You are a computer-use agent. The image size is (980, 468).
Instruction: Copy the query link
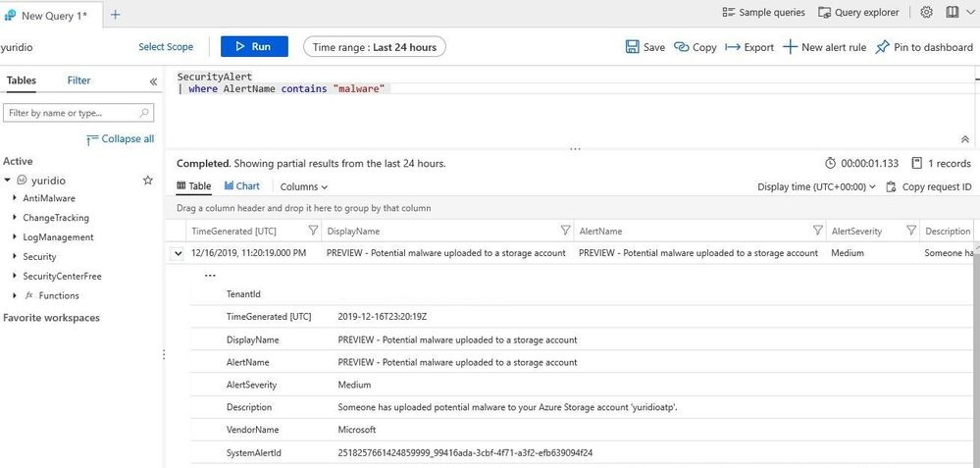[696, 47]
